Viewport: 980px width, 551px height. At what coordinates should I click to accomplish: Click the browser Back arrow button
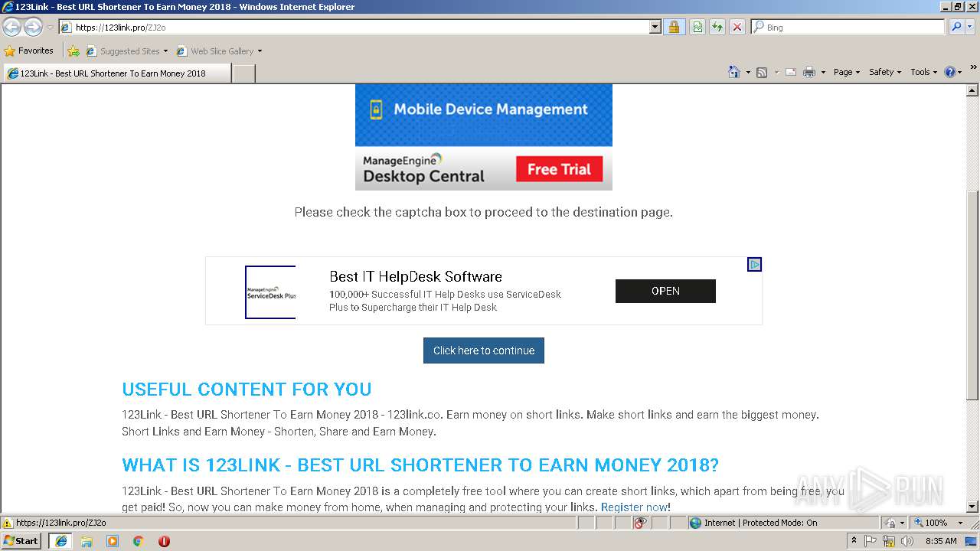(12, 27)
